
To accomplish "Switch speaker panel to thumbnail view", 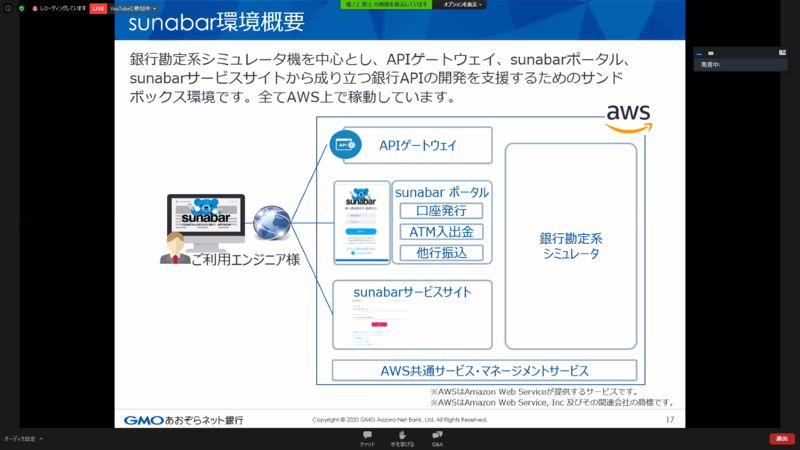I will (x=711, y=53).
